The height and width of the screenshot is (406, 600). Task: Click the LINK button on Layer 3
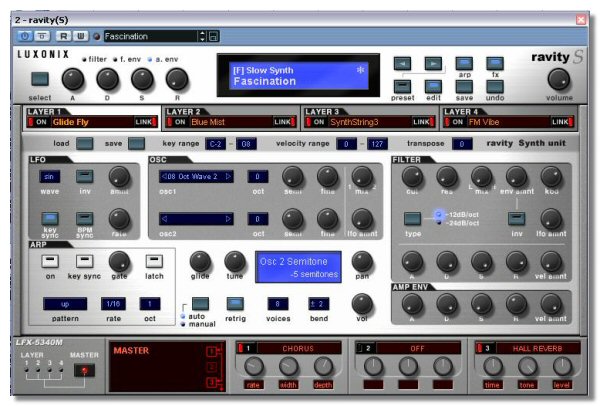[x=424, y=122]
